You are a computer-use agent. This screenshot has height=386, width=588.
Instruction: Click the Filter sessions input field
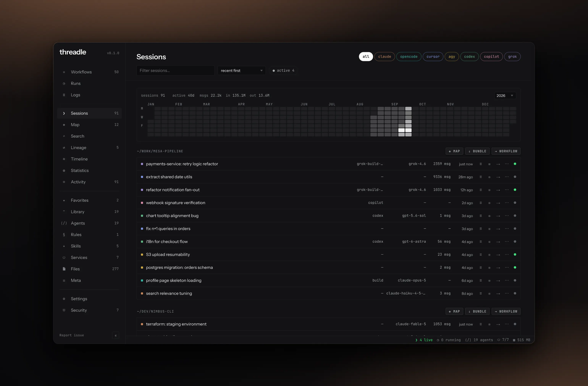(175, 71)
